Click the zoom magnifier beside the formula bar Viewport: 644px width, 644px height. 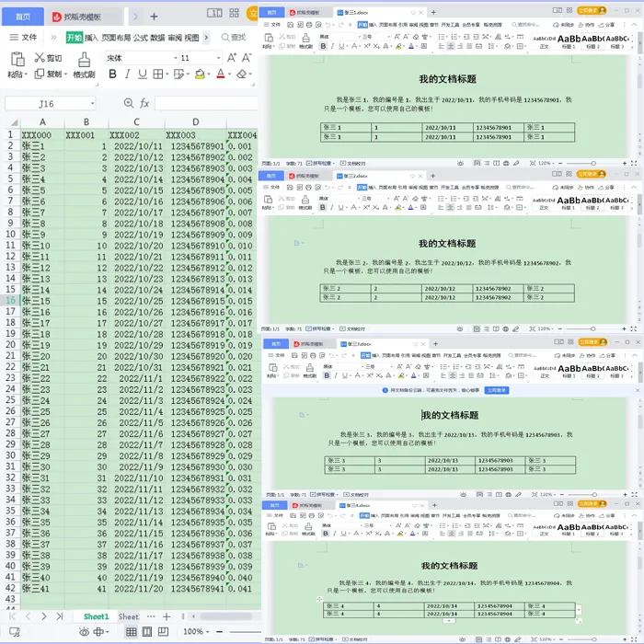click(129, 103)
